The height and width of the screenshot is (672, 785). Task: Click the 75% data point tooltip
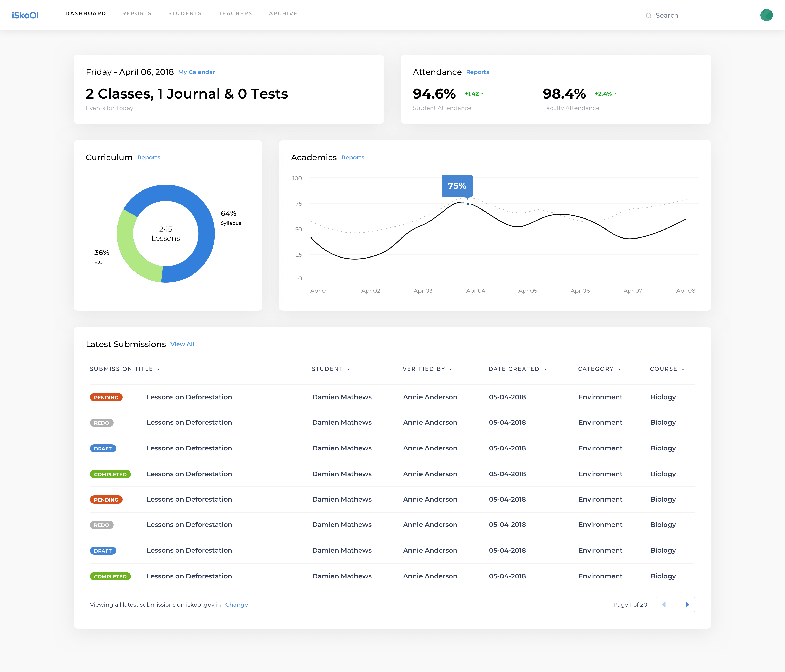coord(457,186)
